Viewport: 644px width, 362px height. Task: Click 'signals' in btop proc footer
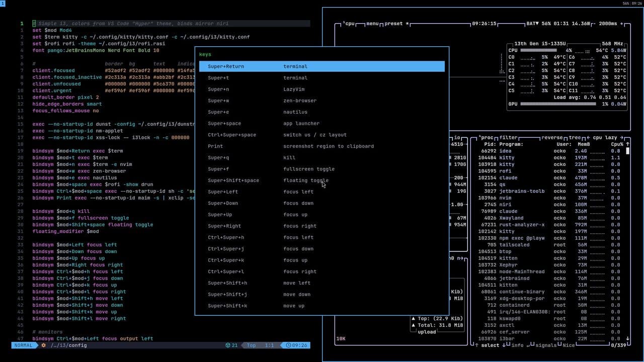pos(545,345)
